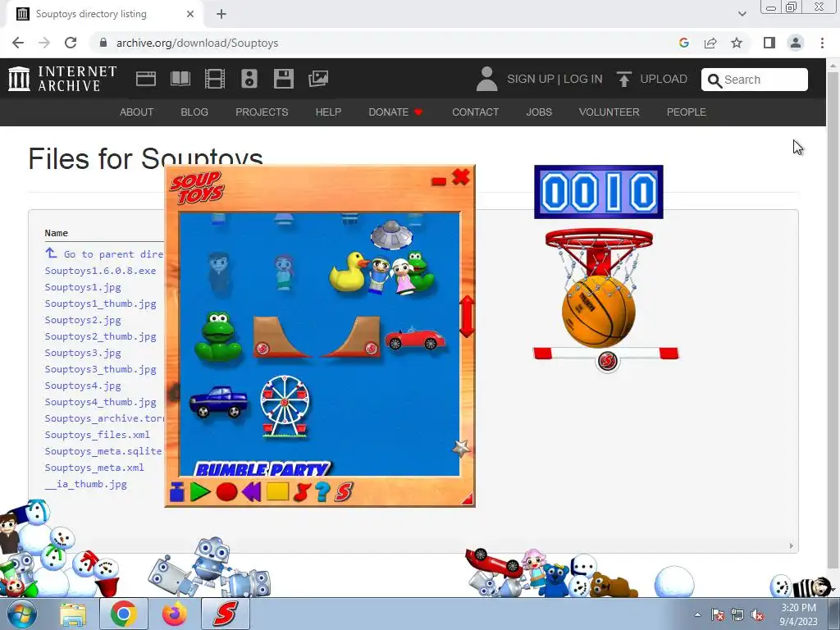Screen dimensions: 840x630
Task: Open the PEOPLE menu item
Action: coord(687,112)
